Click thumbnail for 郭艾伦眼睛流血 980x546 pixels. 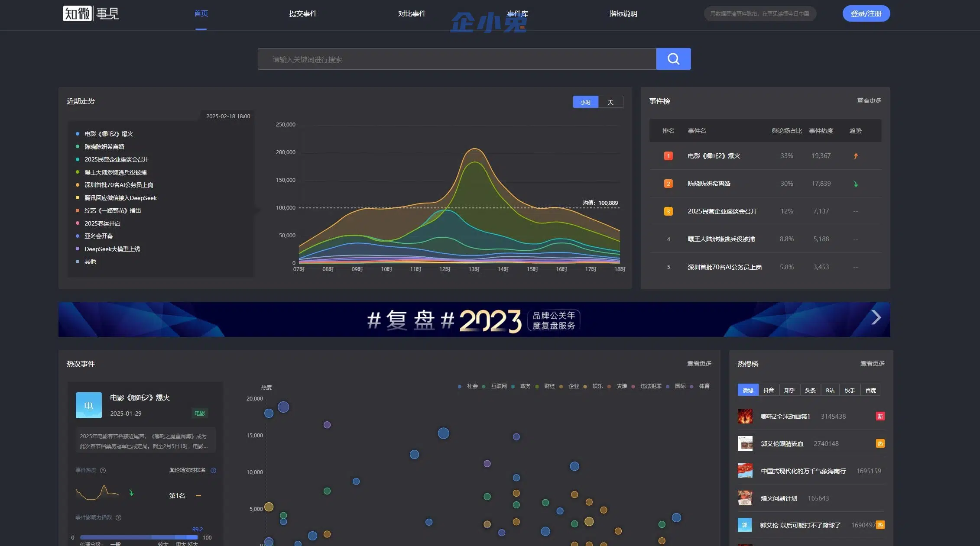pyautogui.click(x=745, y=443)
